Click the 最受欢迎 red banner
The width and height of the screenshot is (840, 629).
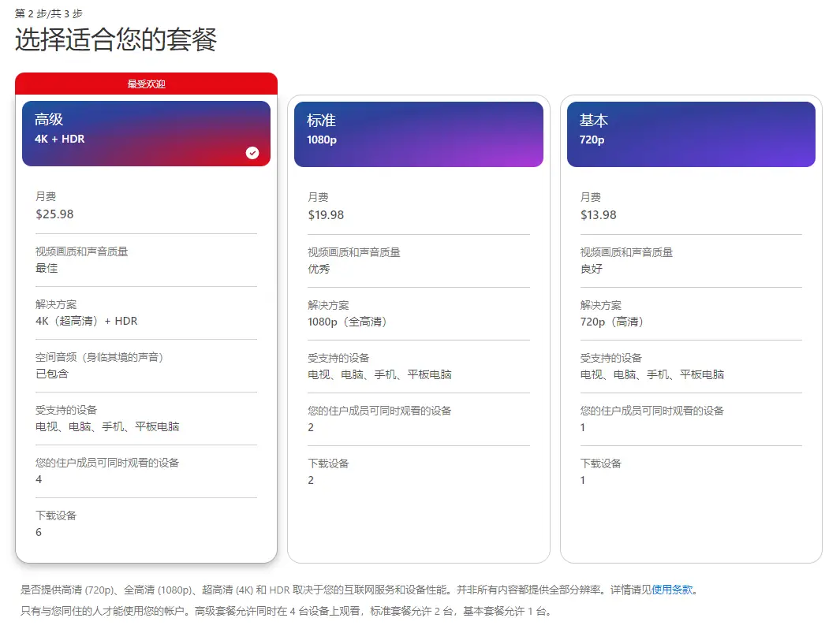[146, 84]
